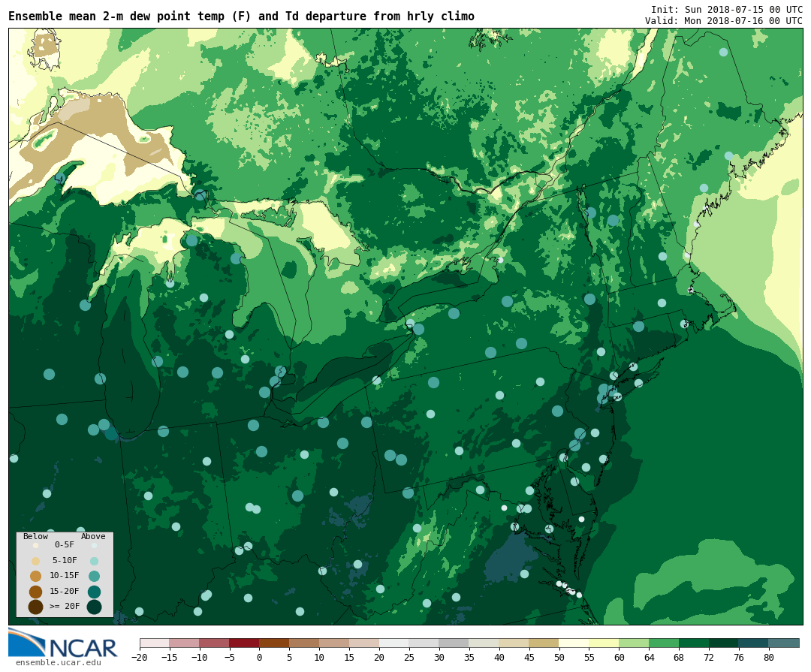Click the Below 5-10F tan legend circle
This screenshot has height=672, width=811.
[35, 561]
